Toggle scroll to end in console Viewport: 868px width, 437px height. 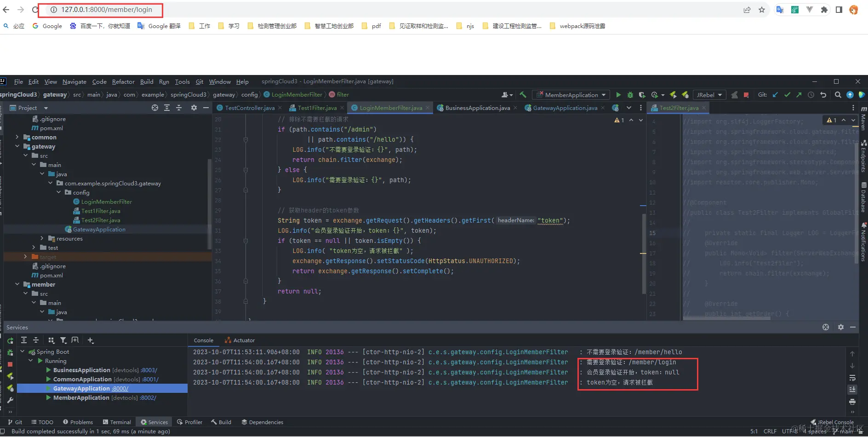click(852, 390)
